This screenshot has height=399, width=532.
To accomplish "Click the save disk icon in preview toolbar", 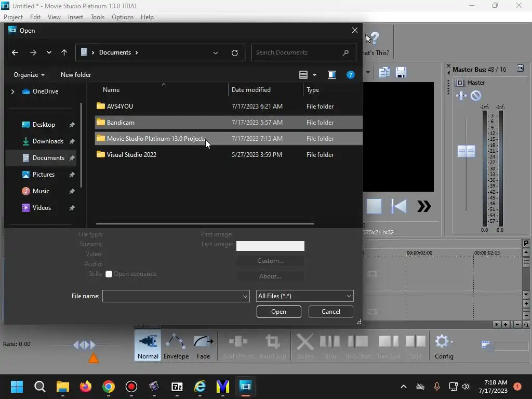I will (401, 72).
